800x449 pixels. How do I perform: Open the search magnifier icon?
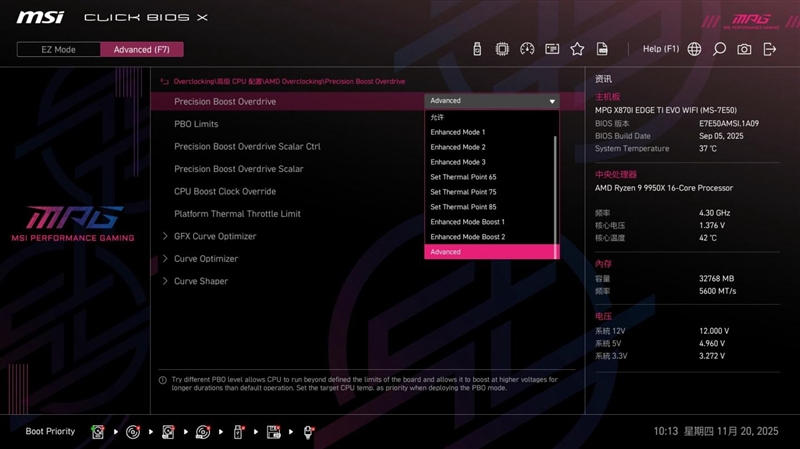click(x=719, y=49)
